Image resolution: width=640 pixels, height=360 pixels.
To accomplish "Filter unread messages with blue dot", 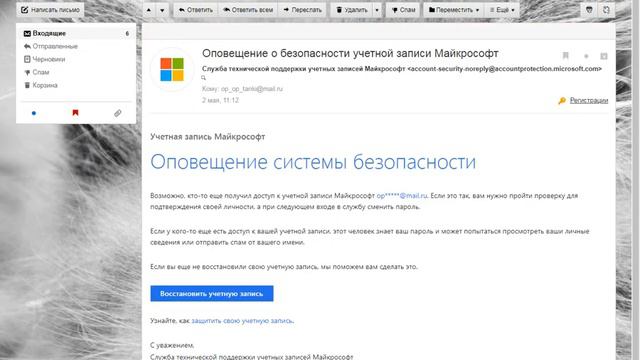I will [34, 113].
